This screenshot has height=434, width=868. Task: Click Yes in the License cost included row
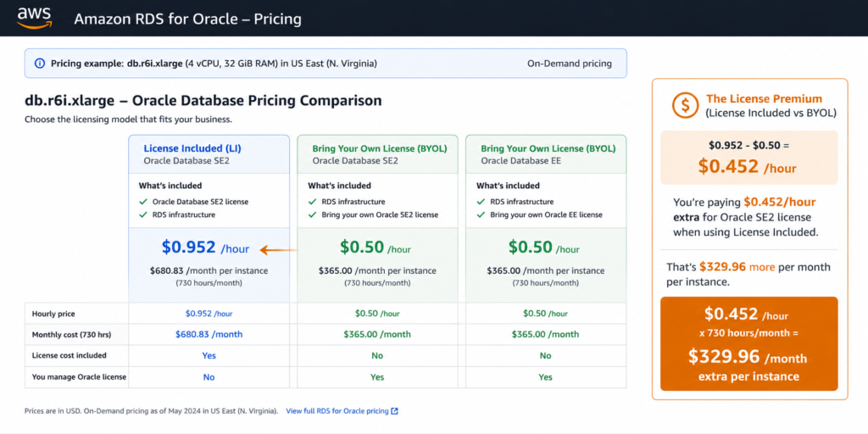pyautogui.click(x=209, y=355)
